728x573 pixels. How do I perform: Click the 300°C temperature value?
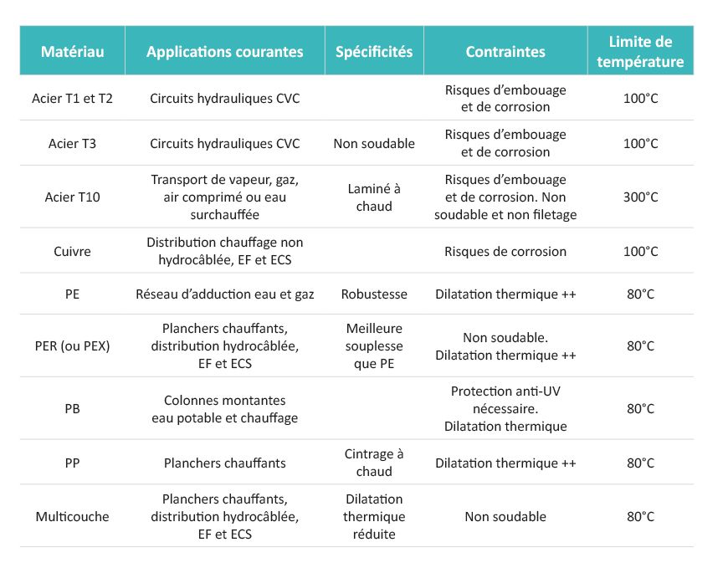pos(641,197)
